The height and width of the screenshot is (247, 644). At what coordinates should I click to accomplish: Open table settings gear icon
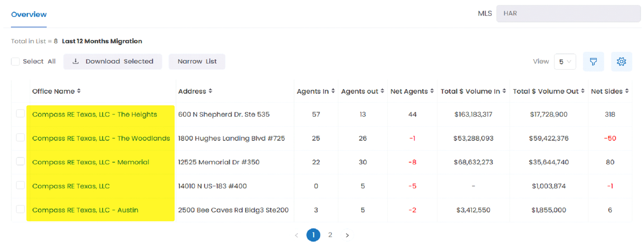pos(621,62)
